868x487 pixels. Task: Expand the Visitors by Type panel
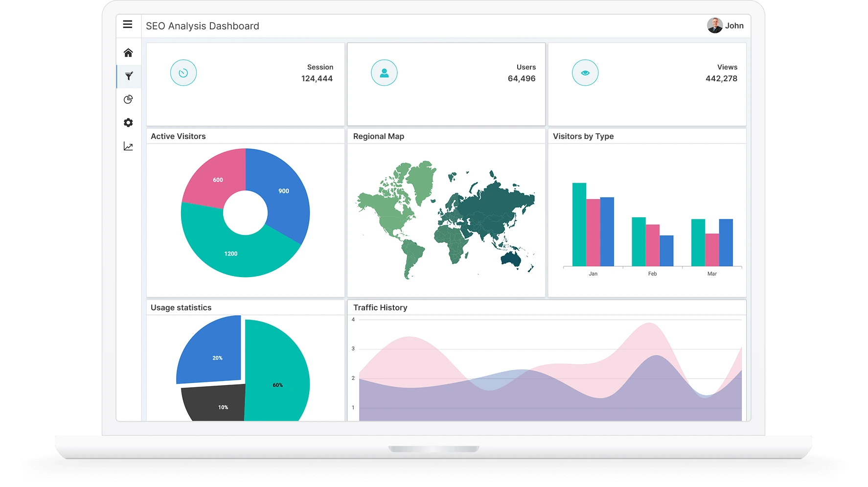pyautogui.click(x=582, y=136)
